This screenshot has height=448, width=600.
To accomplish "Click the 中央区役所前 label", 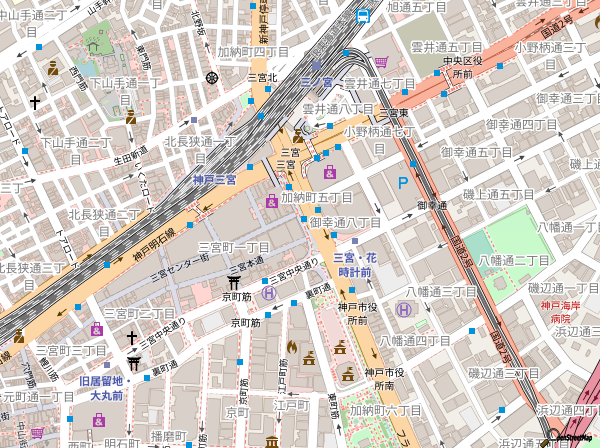I will 462,67.
